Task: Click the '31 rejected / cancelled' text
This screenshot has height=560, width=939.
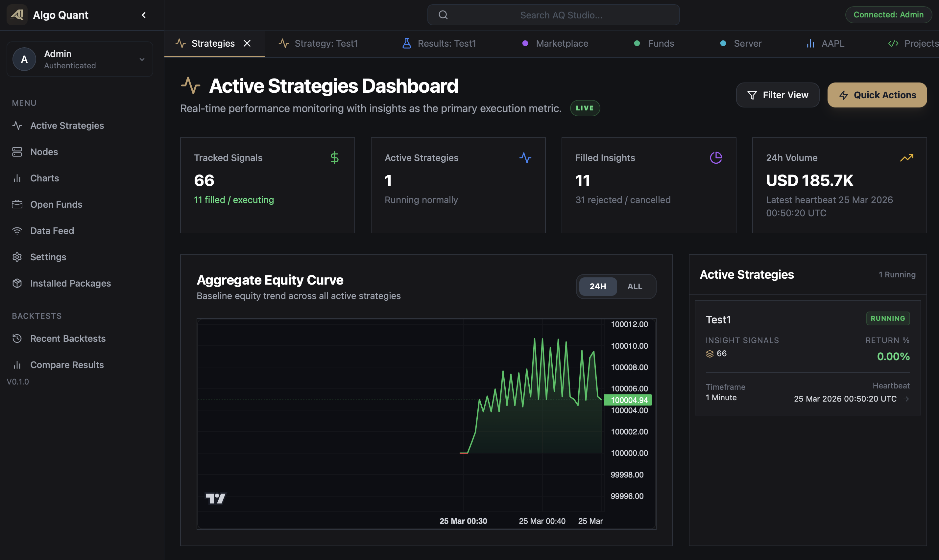Action: click(x=623, y=200)
